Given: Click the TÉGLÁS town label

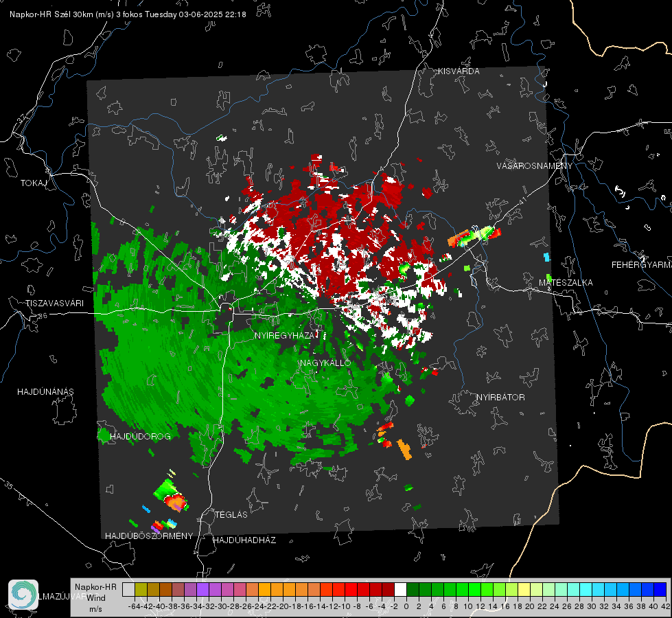Looking at the screenshot, I should pos(231,515).
